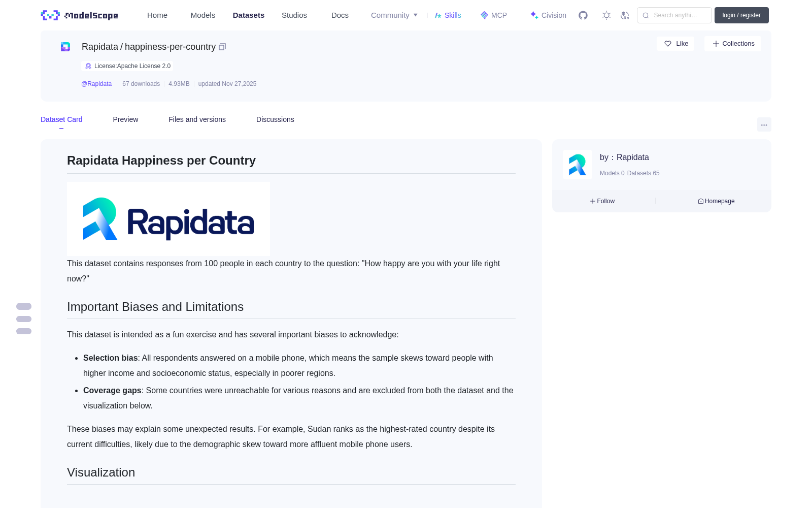Expand the Community dropdown menu
This screenshot has height=508, width=812.
click(x=394, y=15)
